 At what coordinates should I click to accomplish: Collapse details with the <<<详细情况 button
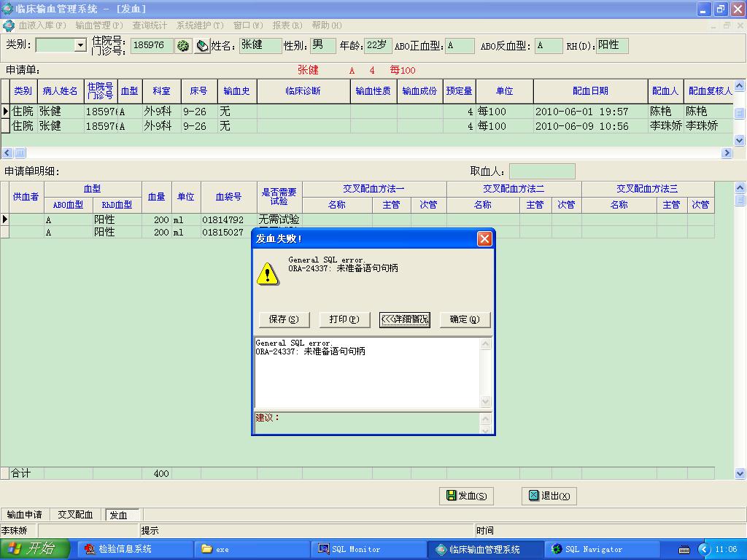pos(404,319)
